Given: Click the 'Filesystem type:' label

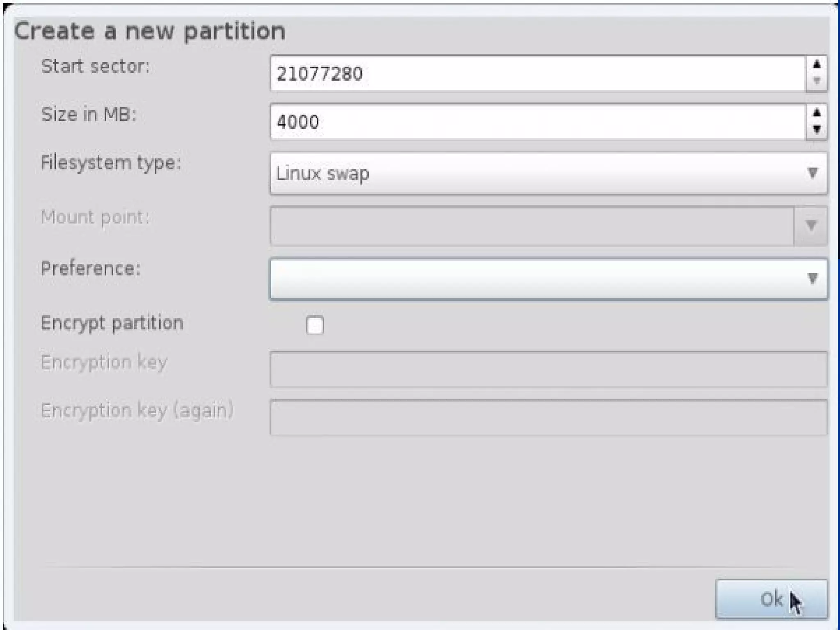Looking at the screenshot, I should 111,163.
